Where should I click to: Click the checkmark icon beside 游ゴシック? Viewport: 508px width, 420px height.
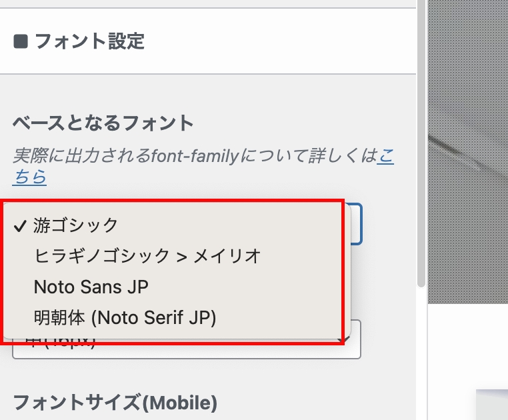20,225
